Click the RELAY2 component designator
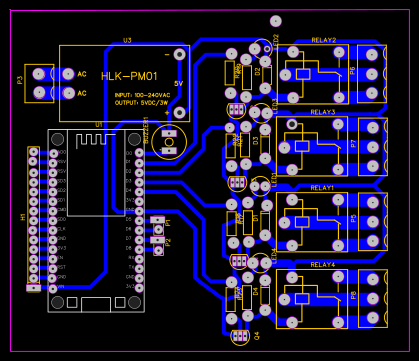The width and height of the screenshot is (419, 361). point(324,40)
